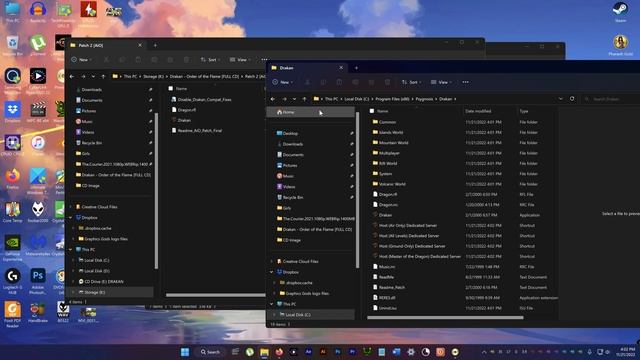Select the Patch 2 [AiO] tab
This screenshot has width=640, height=360.
[106, 45]
